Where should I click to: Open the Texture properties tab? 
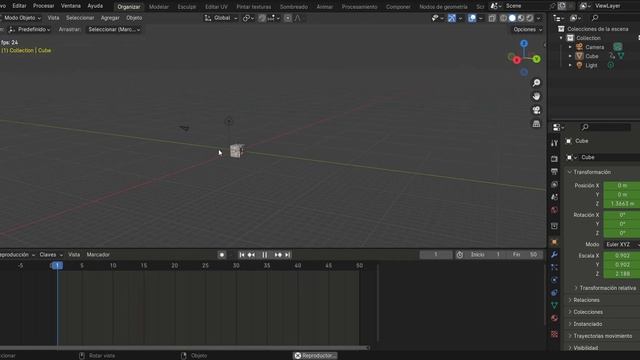tap(554, 334)
